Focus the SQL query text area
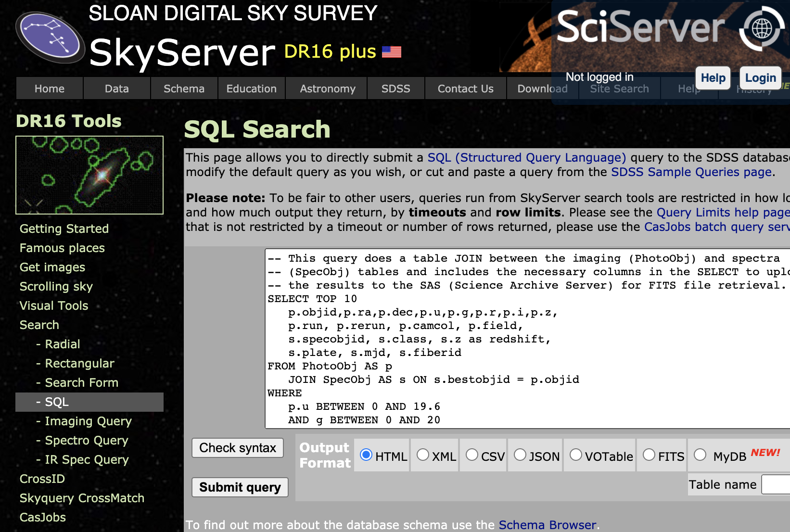Viewport: 790px width, 532px height. pyautogui.click(x=527, y=339)
